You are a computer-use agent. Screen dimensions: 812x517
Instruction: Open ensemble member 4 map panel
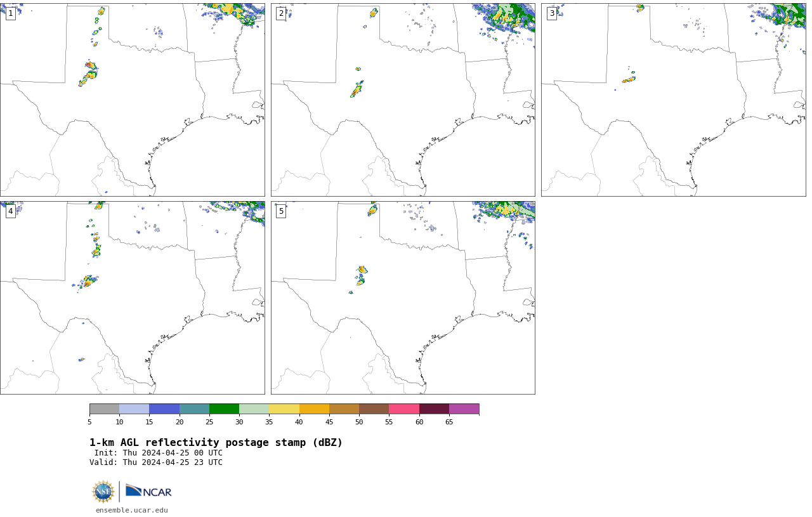pyautogui.click(x=132, y=298)
